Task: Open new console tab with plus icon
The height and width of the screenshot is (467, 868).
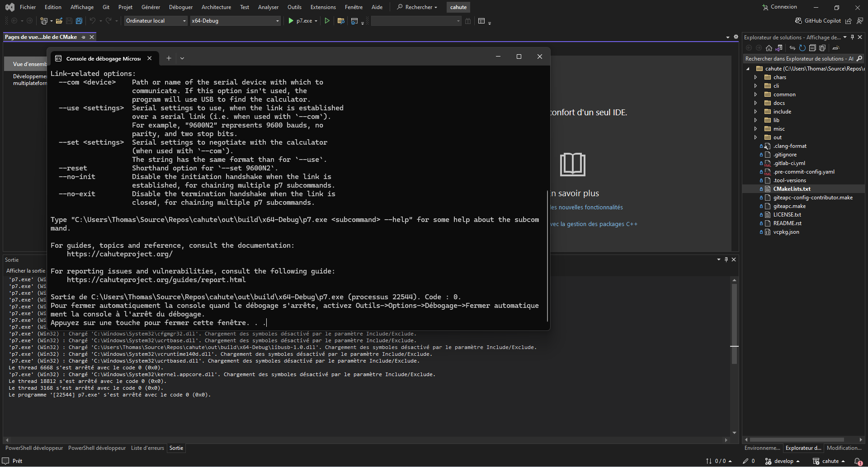Action: click(x=169, y=58)
